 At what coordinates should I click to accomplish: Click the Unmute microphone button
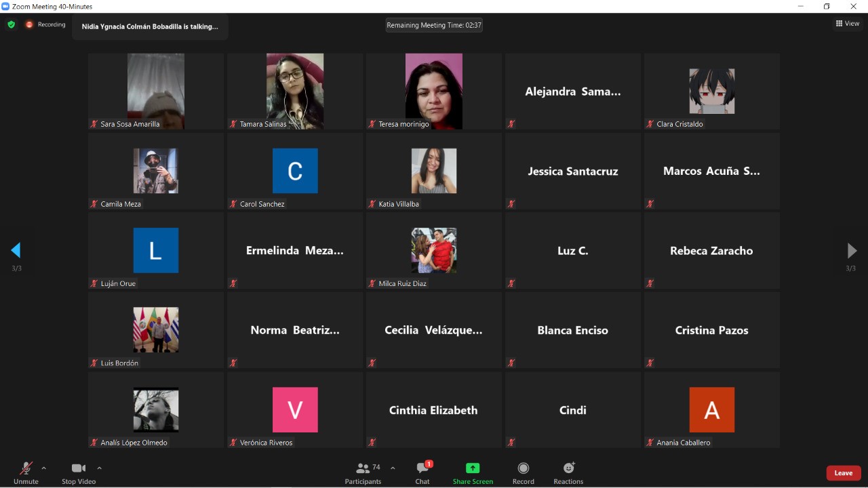pos(26,472)
